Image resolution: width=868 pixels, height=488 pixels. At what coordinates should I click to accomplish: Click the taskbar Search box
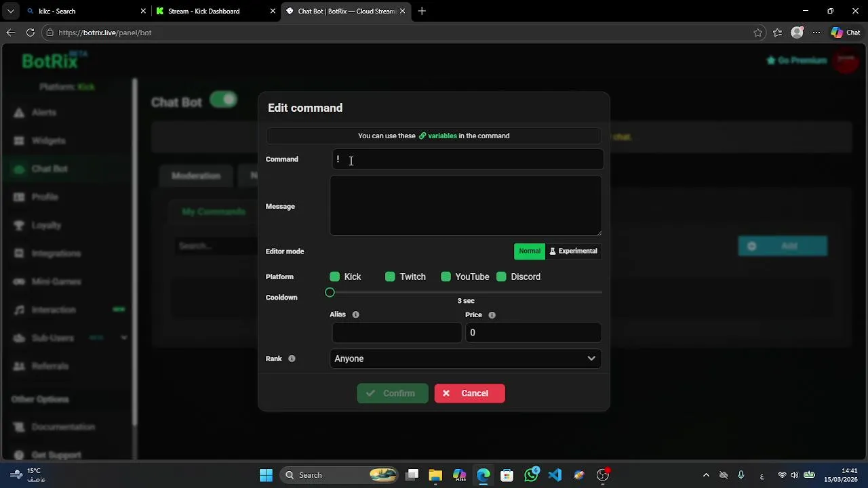point(340,475)
